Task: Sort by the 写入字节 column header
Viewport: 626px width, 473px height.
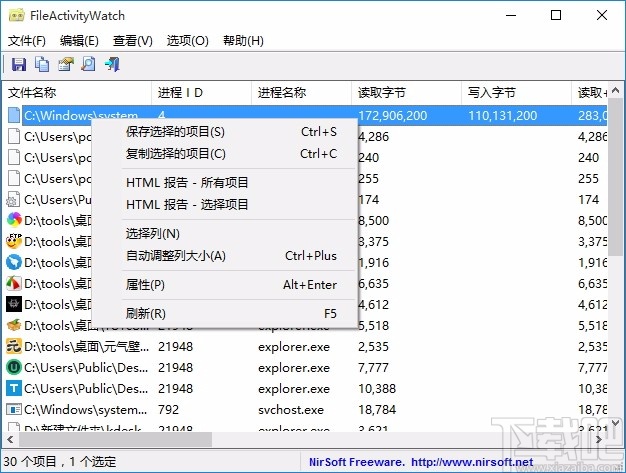Action: tap(516, 93)
